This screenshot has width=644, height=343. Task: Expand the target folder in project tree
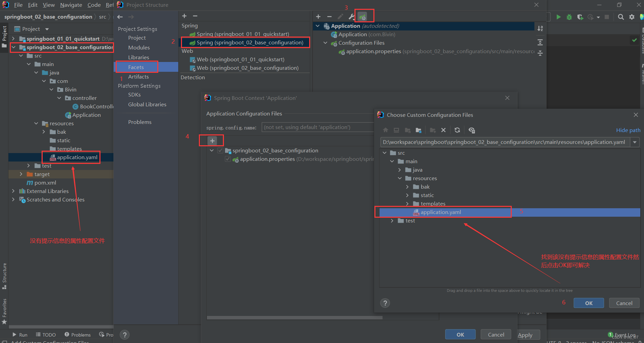click(21, 174)
